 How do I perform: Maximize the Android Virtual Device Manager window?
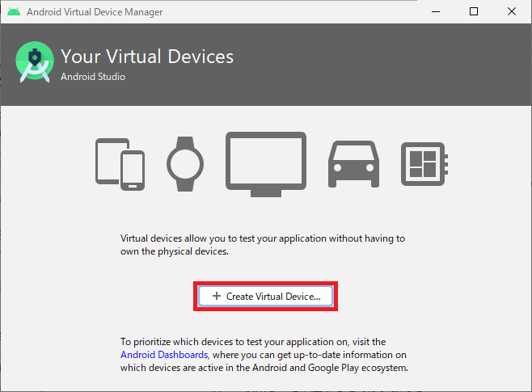coord(474,12)
